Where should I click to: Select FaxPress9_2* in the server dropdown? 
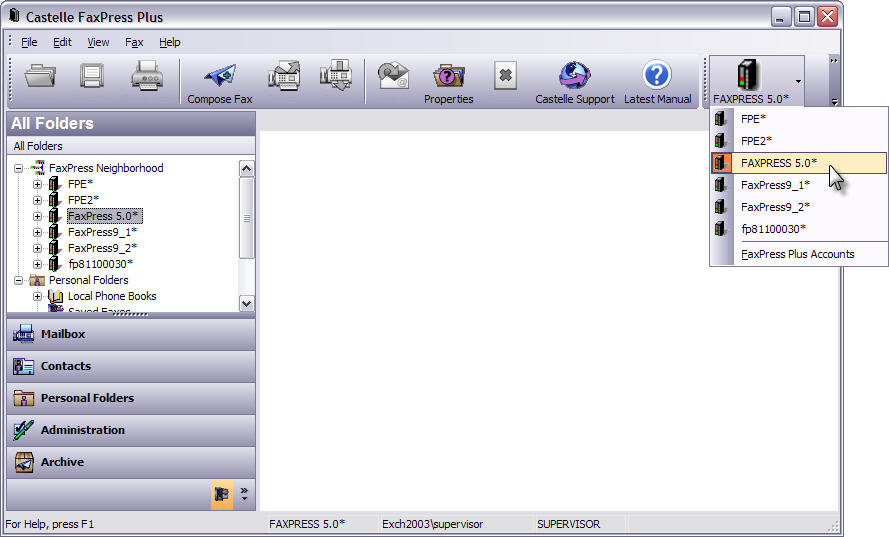point(799,207)
